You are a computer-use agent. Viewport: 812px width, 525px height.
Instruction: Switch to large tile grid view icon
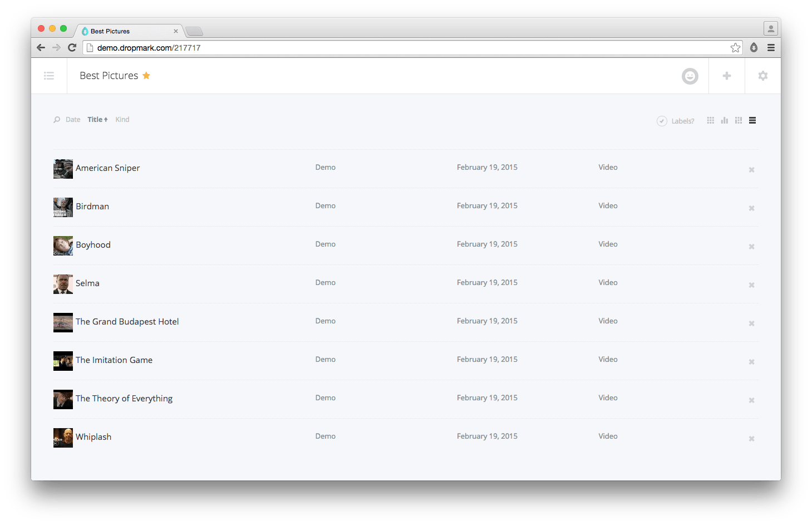tap(739, 120)
